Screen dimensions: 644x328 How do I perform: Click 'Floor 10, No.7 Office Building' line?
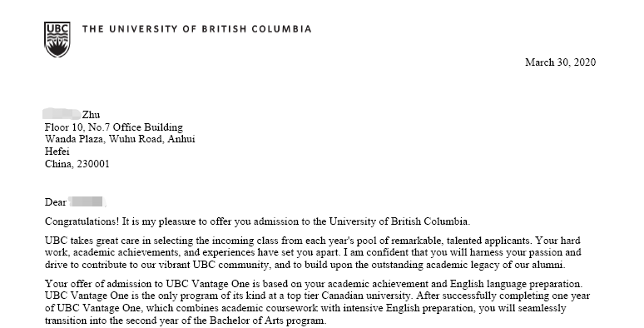click(x=114, y=127)
